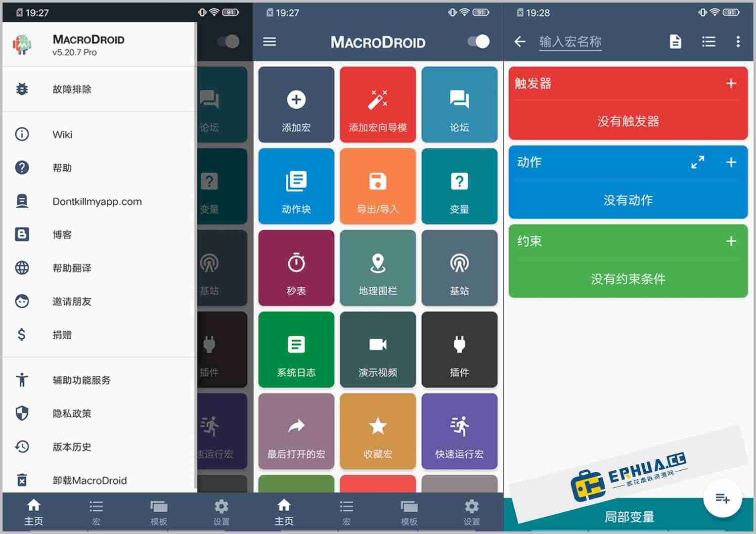The width and height of the screenshot is (756, 534).
Task: Open the 变量 variables tile in the middle screen
Action: point(459,186)
